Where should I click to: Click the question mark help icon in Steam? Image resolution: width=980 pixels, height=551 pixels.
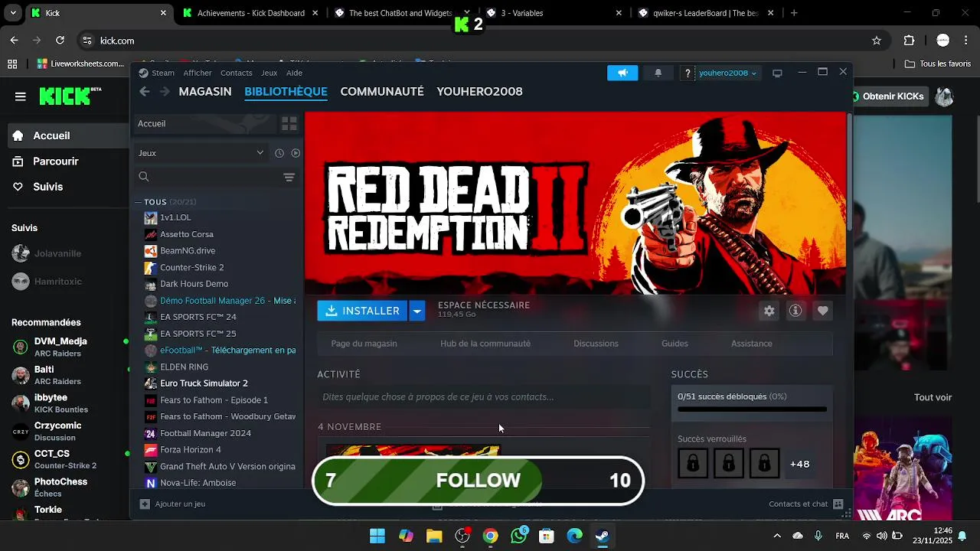coord(688,73)
